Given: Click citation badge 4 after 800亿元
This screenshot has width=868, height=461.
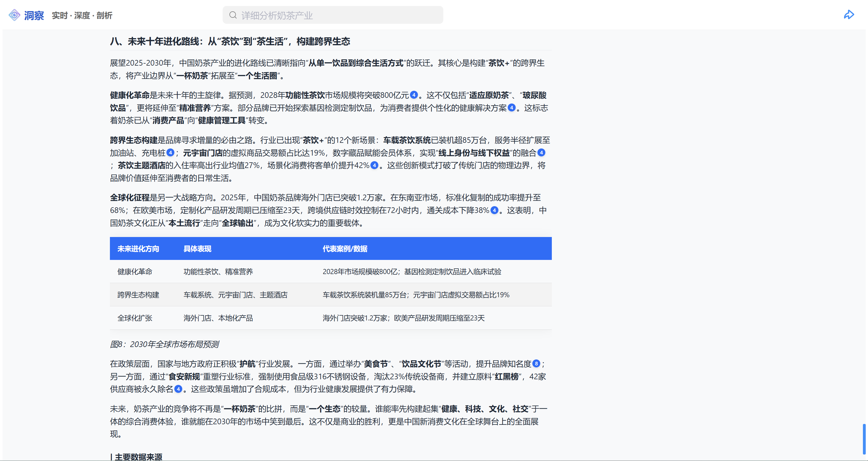Looking at the screenshot, I should click(414, 95).
